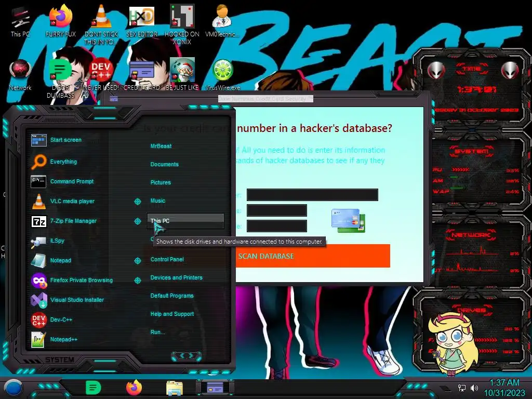Click the start menu left arrow
Viewport: 532px width, 399px height.
(182, 355)
